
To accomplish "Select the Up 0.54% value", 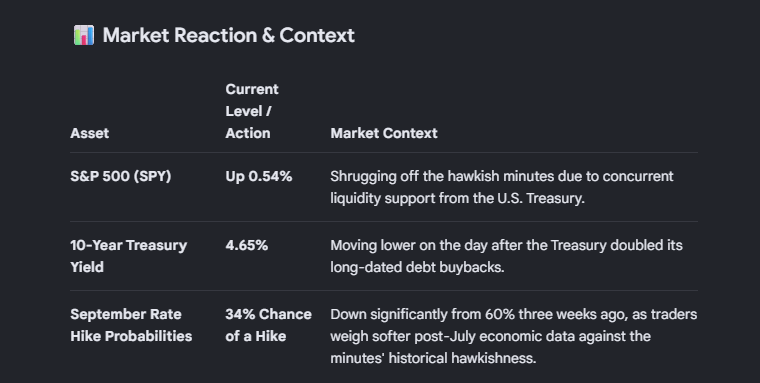I will 259,176.
